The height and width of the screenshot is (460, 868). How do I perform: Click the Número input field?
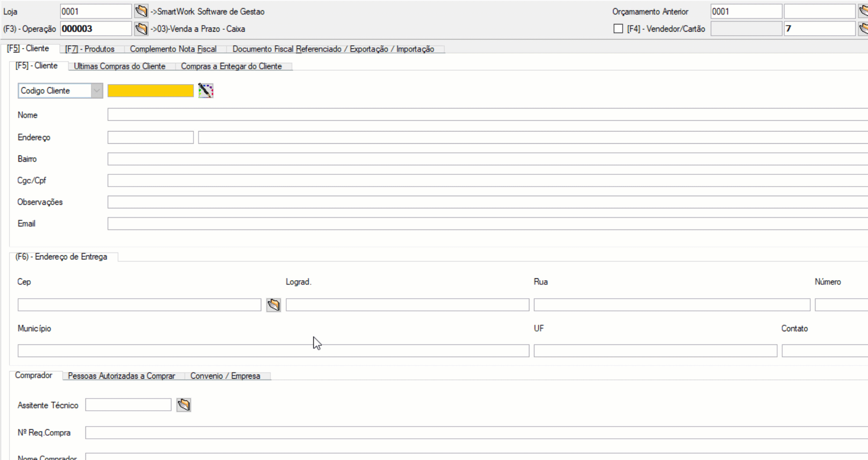841,305
